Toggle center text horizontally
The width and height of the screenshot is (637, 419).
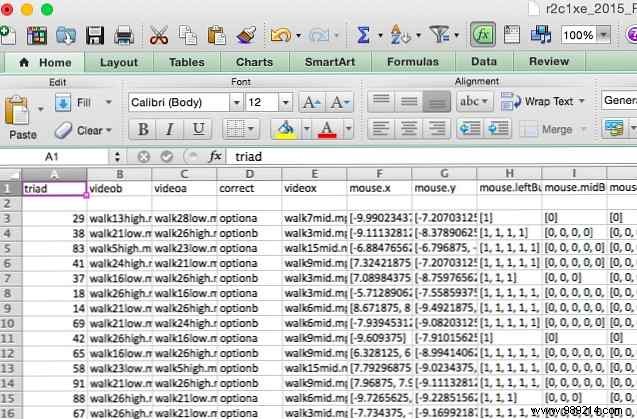[409, 129]
